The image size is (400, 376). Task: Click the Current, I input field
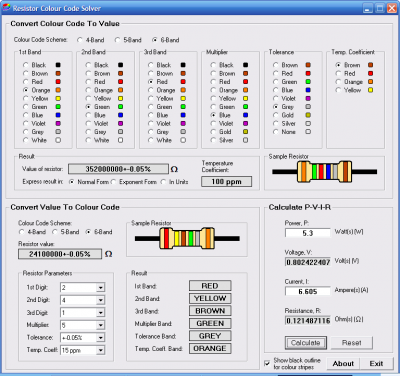(308, 291)
